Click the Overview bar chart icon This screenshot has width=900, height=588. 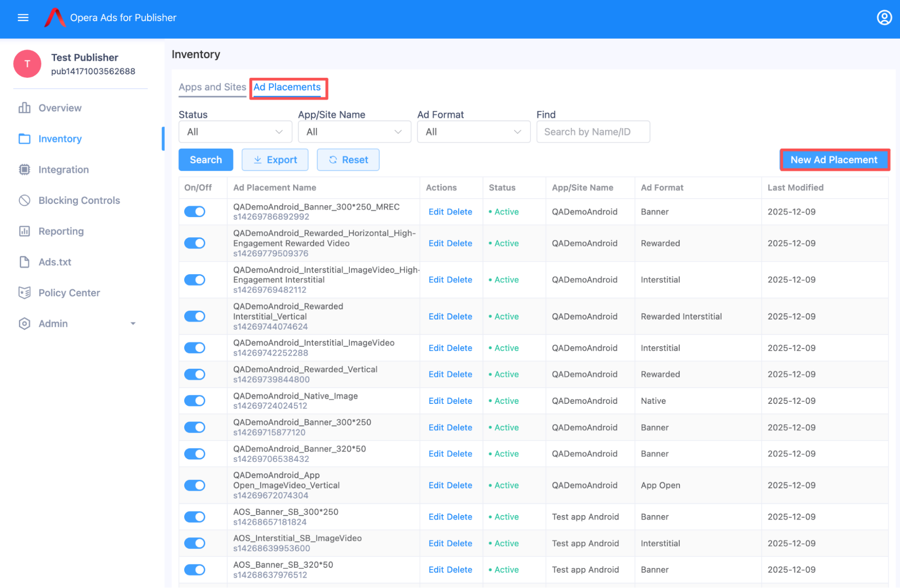click(24, 108)
